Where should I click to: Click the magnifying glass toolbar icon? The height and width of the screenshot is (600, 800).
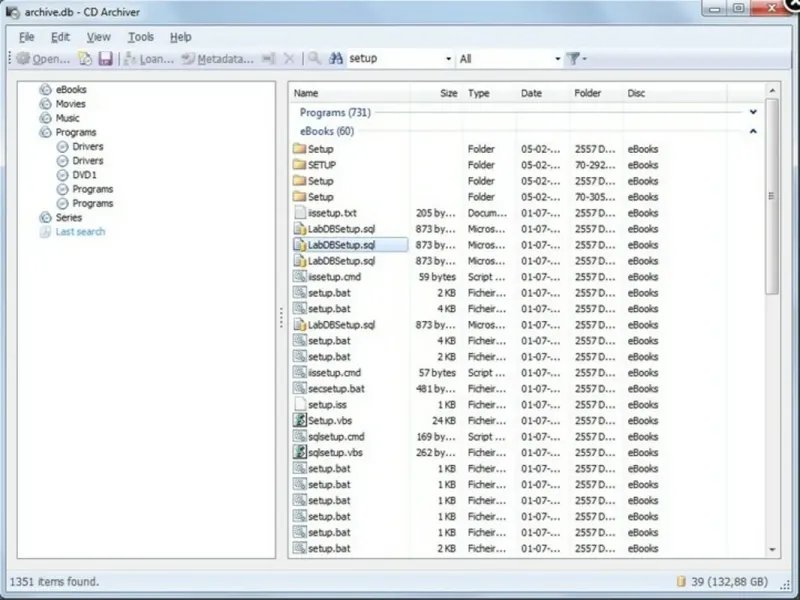pos(314,59)
